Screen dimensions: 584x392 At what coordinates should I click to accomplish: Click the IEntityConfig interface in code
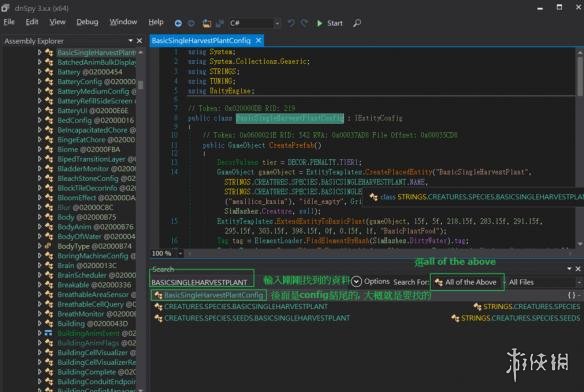pyautogui.click(x=378, y=118)
